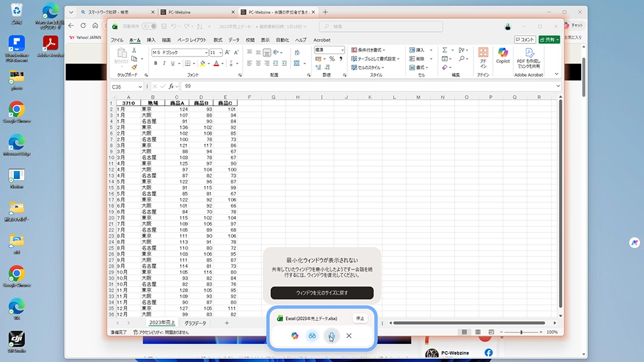Screen dimensions: 644x362
Task: Expand the number format dropdown
Action: pyautogui.click(x=343, y=50)
